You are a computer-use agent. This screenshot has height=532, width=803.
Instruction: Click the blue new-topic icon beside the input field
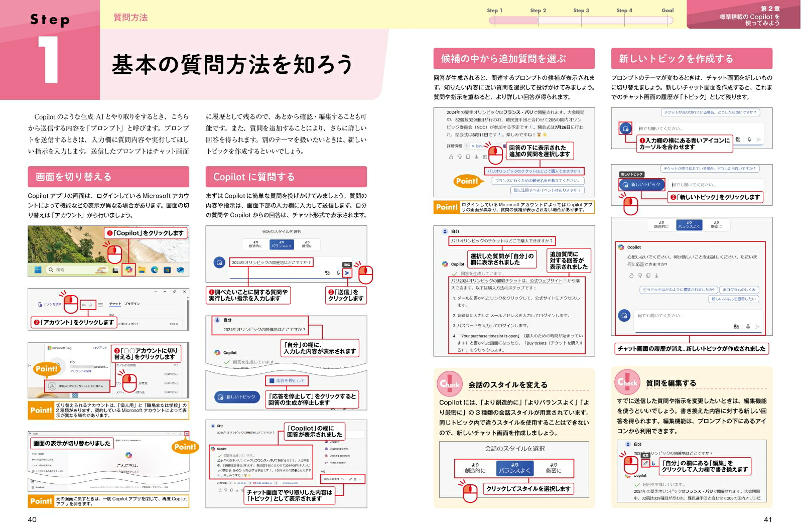pyautogui.click(x=625, y=129)
